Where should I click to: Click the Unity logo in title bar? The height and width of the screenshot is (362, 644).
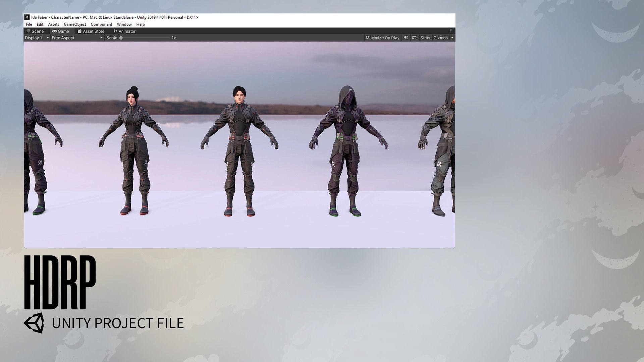27,17
